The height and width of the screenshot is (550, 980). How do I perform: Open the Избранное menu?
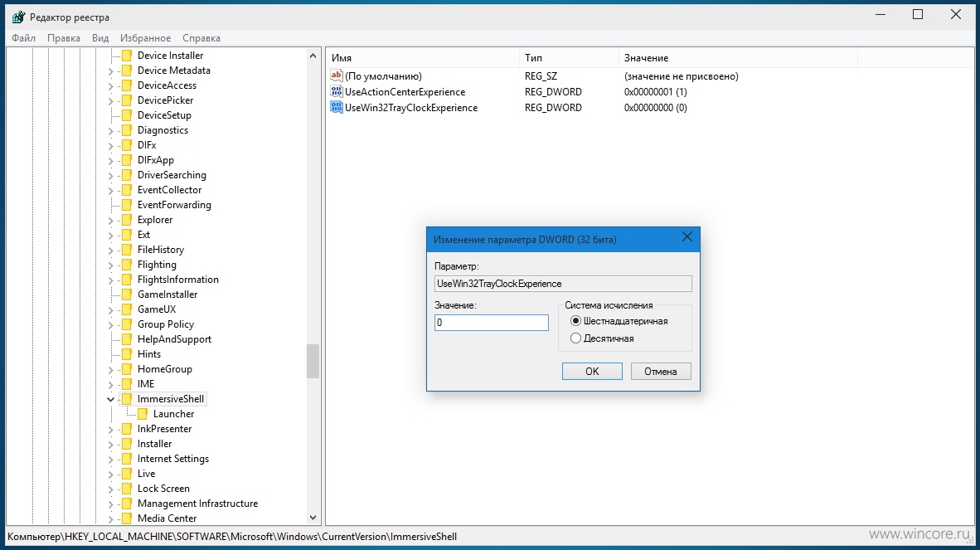(x=145, y=37)
